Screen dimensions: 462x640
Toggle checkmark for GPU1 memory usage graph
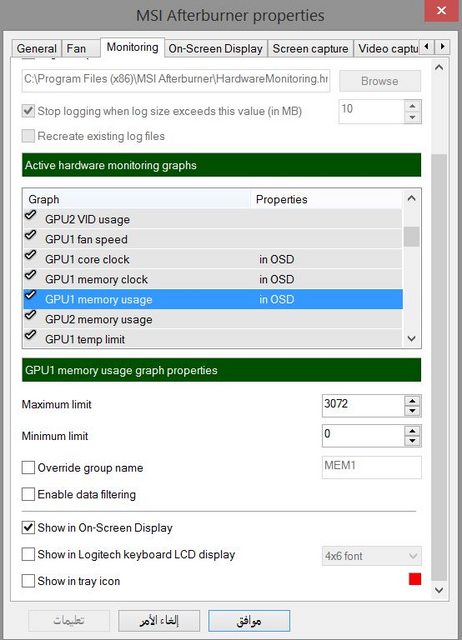click(31, 295)
